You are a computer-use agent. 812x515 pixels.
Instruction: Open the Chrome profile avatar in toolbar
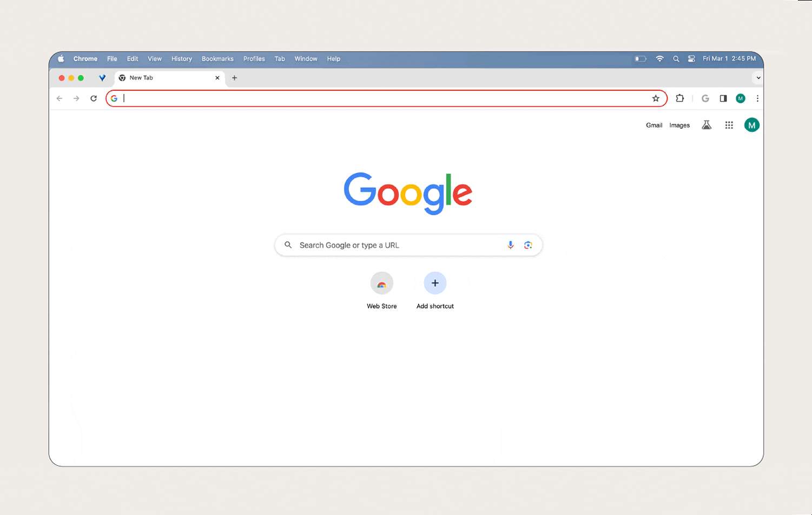coord(741,98)
